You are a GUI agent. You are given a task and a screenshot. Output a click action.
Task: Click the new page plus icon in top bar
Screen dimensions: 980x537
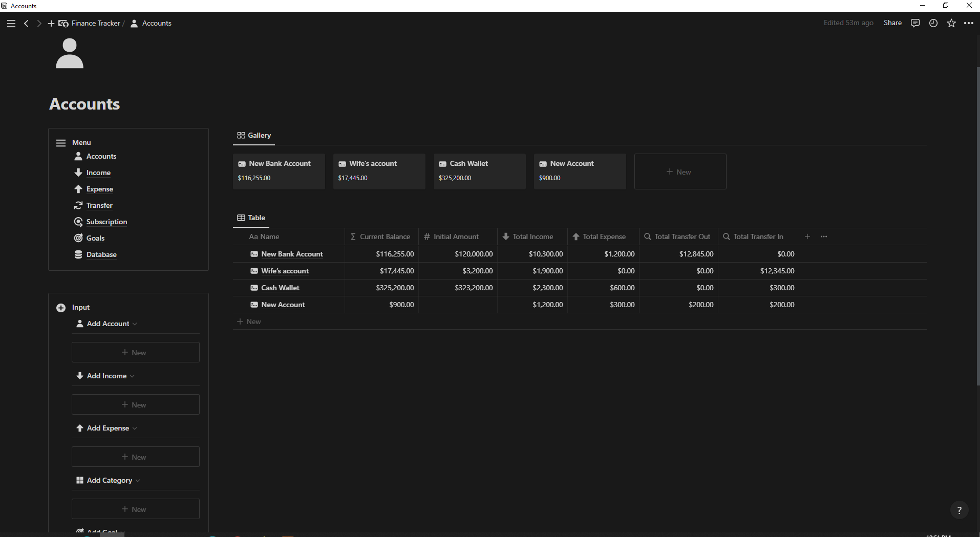pos(51,24)
